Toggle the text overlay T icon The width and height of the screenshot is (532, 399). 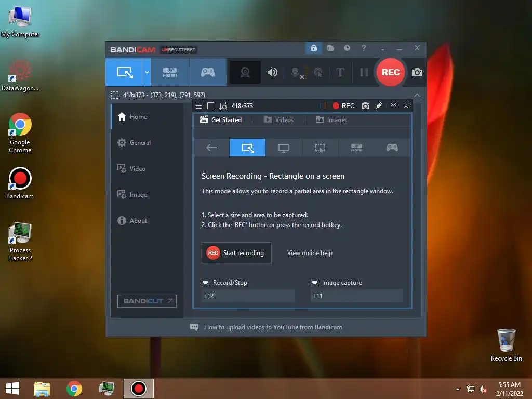[340, 72]
